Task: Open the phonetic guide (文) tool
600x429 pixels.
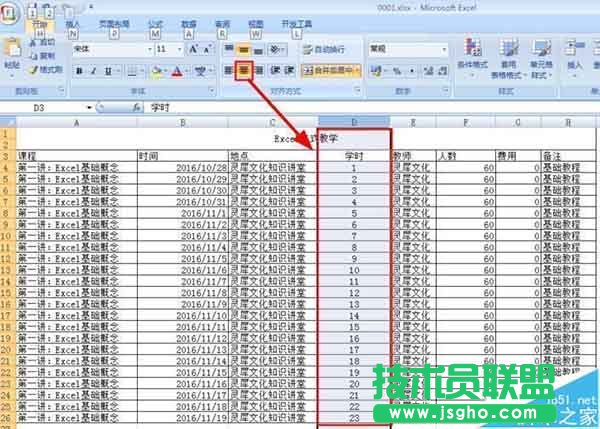Action: [x=201, y=71]
